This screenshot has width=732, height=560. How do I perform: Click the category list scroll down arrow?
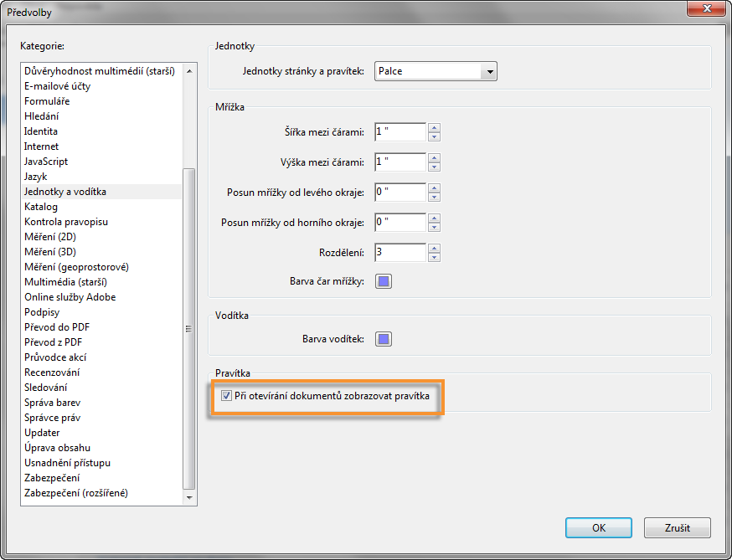pos(189,497)
